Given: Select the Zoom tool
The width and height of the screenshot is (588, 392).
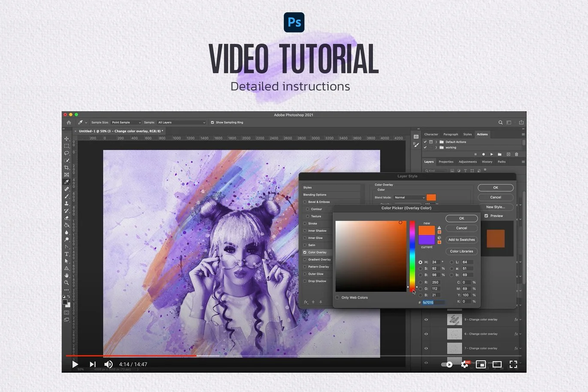Looking at the screenshot, I should [67, 283].
